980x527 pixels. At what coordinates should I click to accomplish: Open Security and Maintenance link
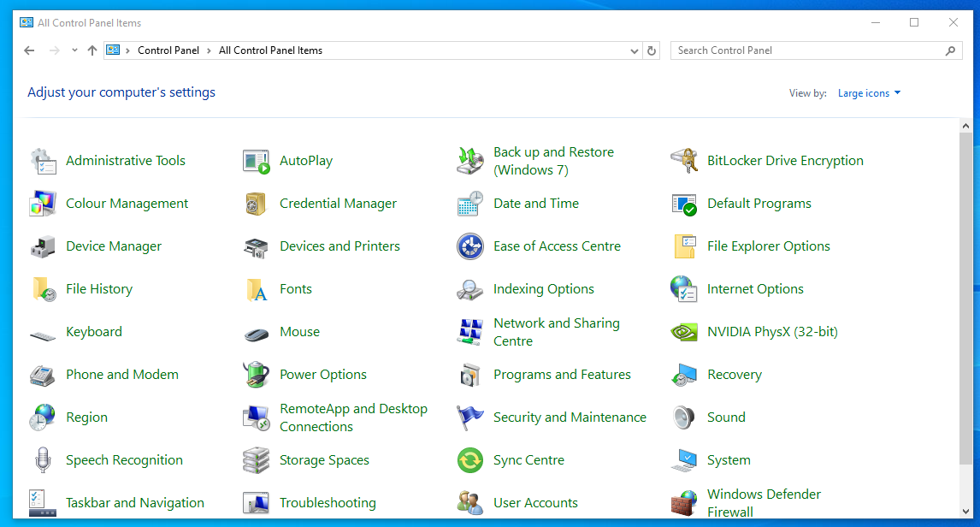tap(570, 417)
